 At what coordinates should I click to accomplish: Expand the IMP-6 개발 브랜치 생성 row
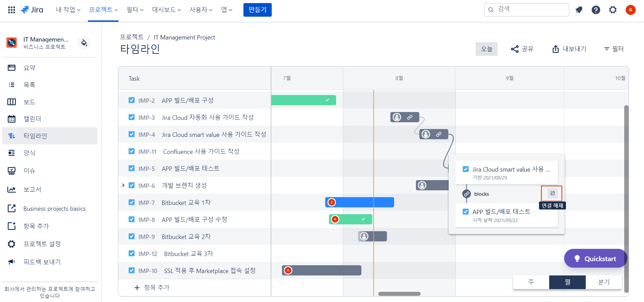point(123,185)
